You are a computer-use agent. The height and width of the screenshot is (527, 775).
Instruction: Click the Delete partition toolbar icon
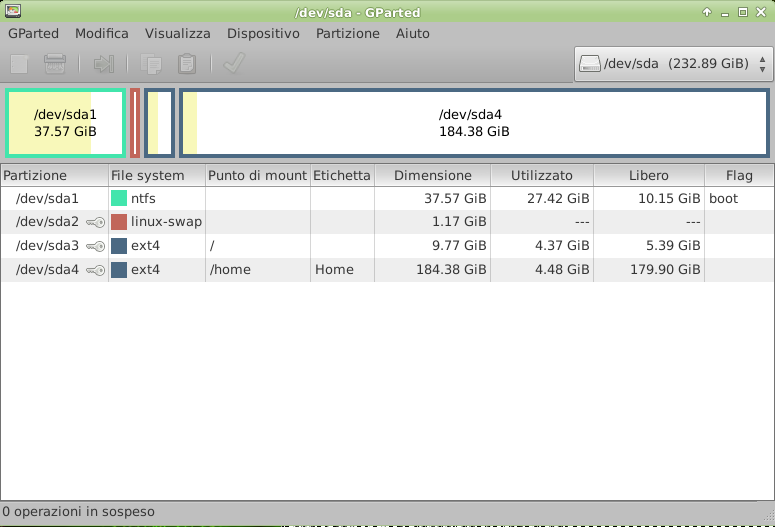coord(55,64)
